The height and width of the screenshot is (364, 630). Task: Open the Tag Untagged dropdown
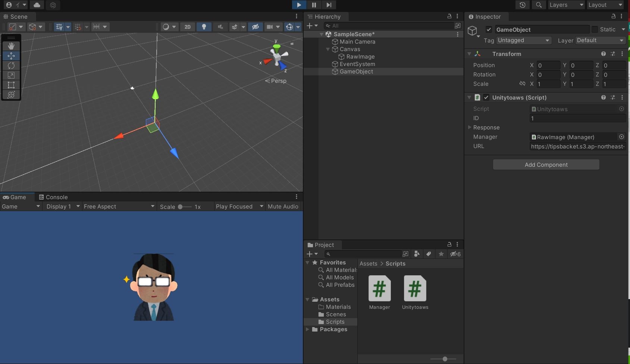(524, 40)
